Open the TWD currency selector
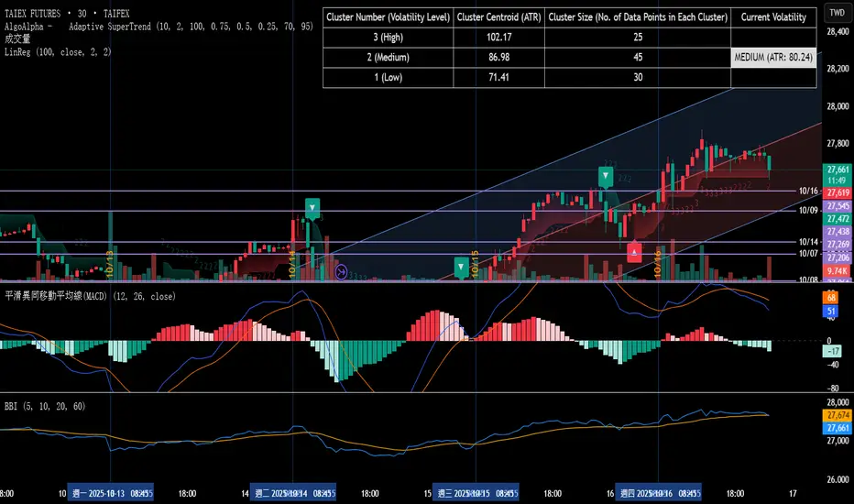Screen dimensions: 854x504 (835, 13)
